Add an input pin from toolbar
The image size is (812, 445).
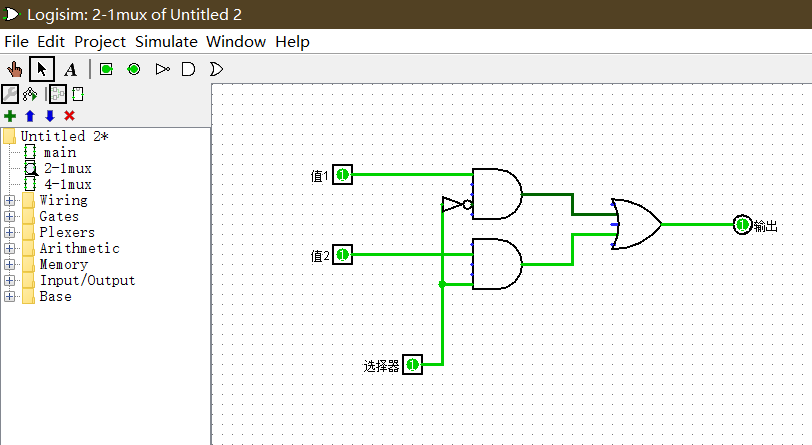pyautogui.click(x=106, y=69)
